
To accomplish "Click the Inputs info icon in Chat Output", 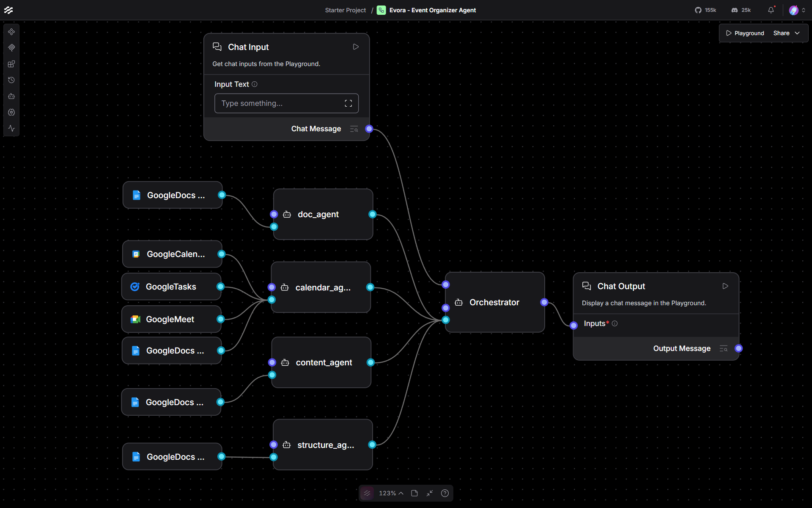I will [615, 323].
